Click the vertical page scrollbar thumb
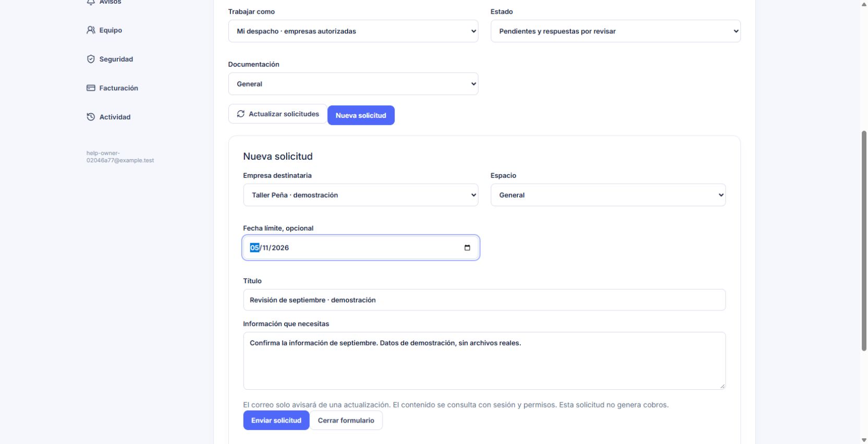Screen dimensions: 868x444 pyautogui.click(x=864, y=241)
